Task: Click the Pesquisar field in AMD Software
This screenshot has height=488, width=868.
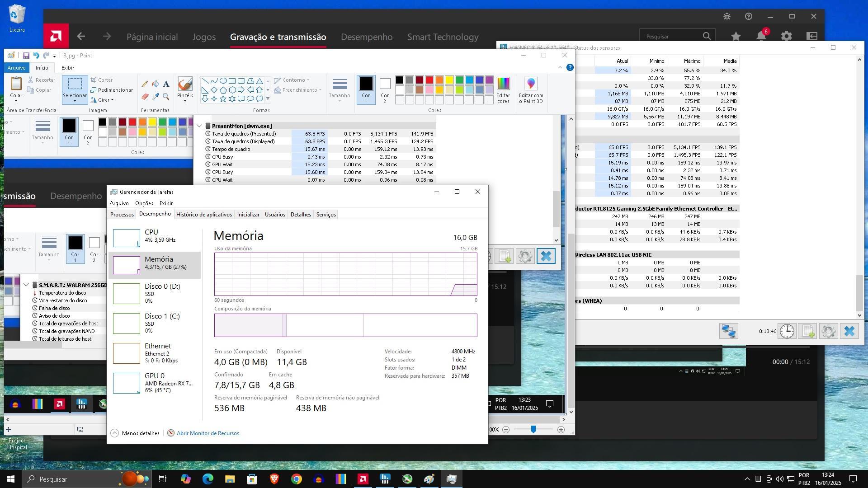Action: click(x=677, y=36)
